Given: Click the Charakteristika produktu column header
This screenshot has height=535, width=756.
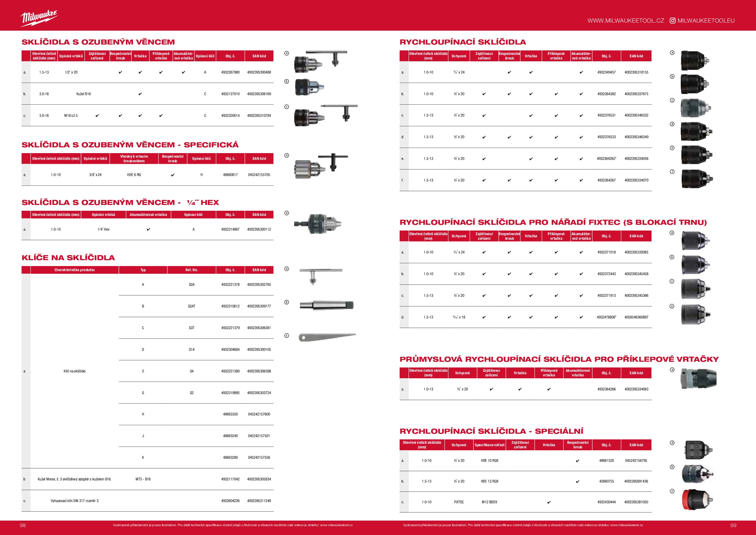Looking at the screenshot, I should [x=75, y=270].
